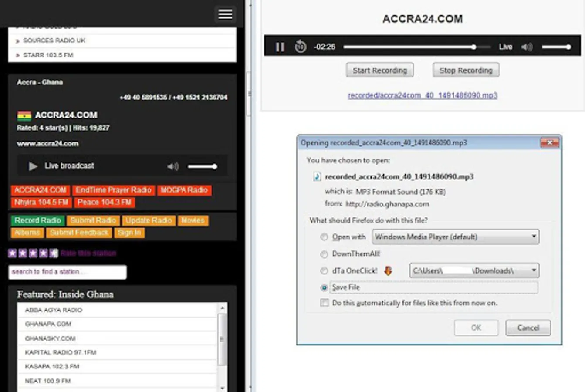This screenshot has width=585, height=392.
Task: Open the recorded accra24com mp3 link
Action: point(423,95)
